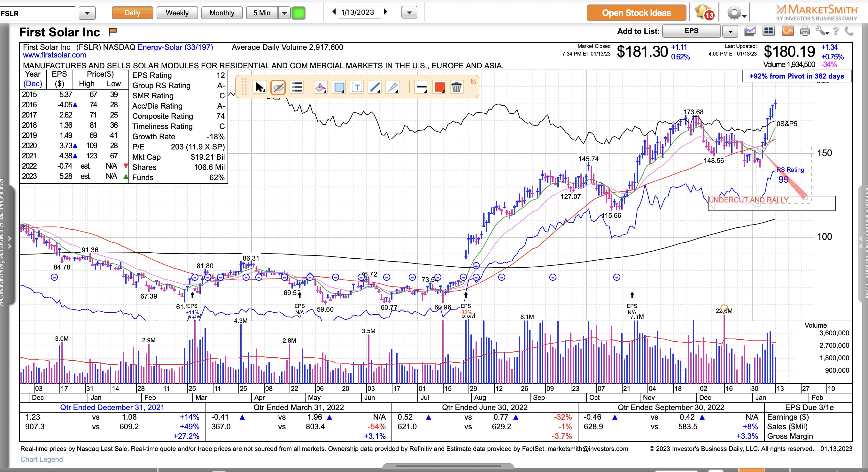This screenshot has height=472, width=868.
Task: Collapse the drawing toolbar with corner arrow
Action: coord(473,81)
